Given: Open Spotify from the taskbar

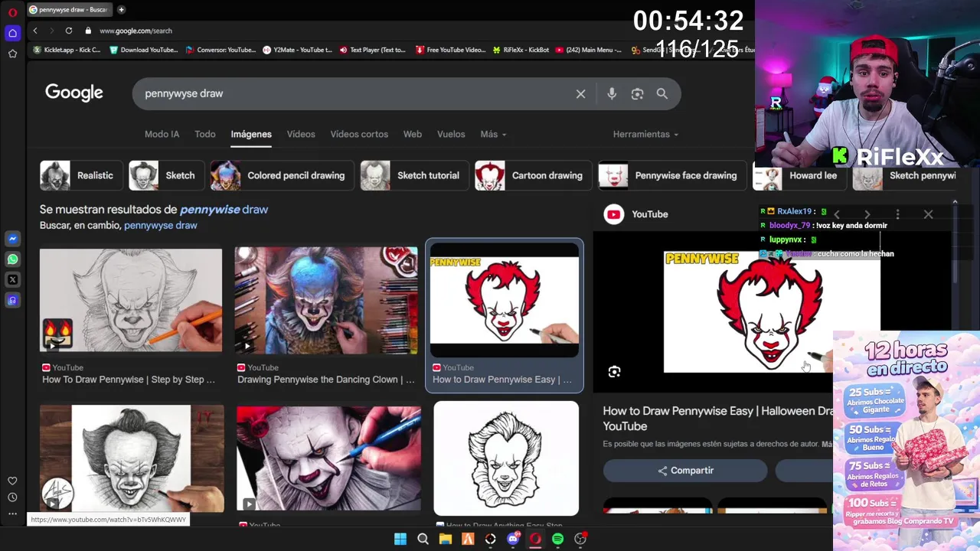Looking at the screenshot, I should tap(558, 539).
